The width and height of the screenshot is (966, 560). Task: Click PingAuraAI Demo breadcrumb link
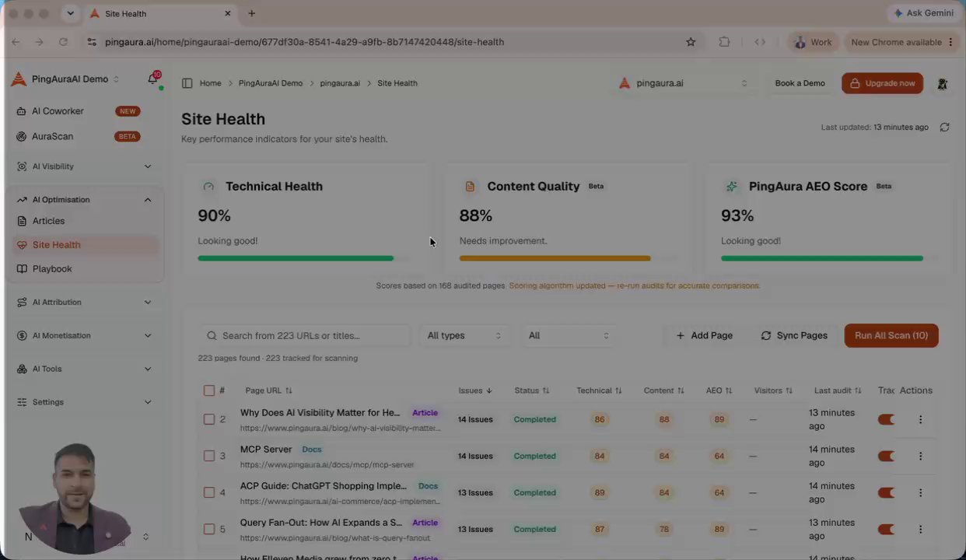(x=271, y=83)
